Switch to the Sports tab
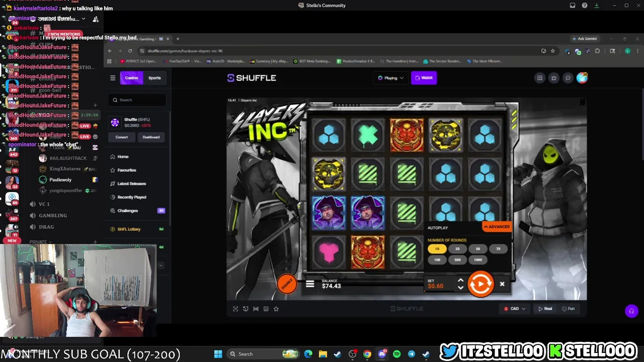The width and height of the screenshot is (644, 362). (154, 78)
